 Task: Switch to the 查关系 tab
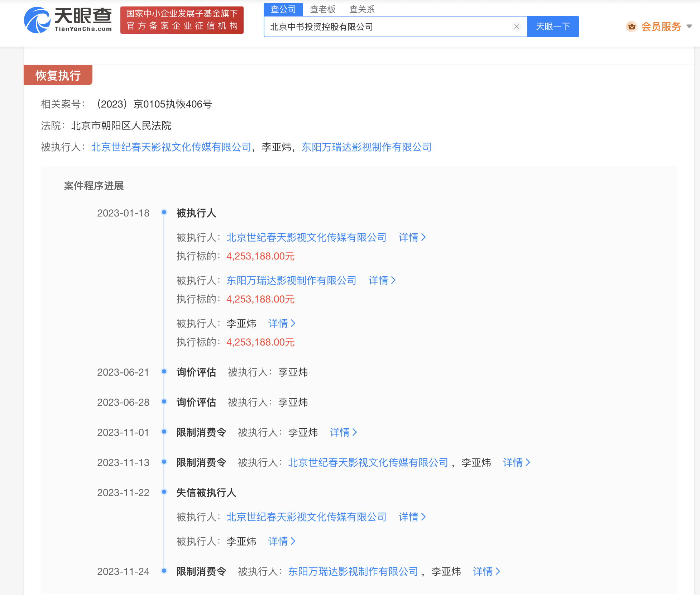361,9
